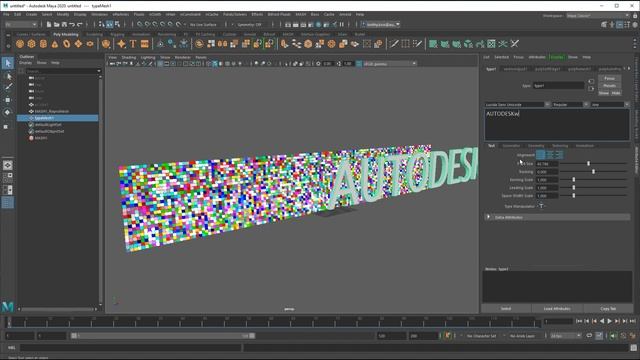640x360 pixels.
Task: Click the Save Scene icon
Action: pos(64,24)
